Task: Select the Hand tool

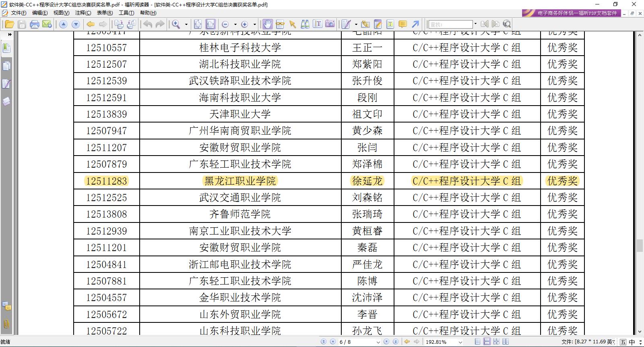Action: tap(268, 24)
